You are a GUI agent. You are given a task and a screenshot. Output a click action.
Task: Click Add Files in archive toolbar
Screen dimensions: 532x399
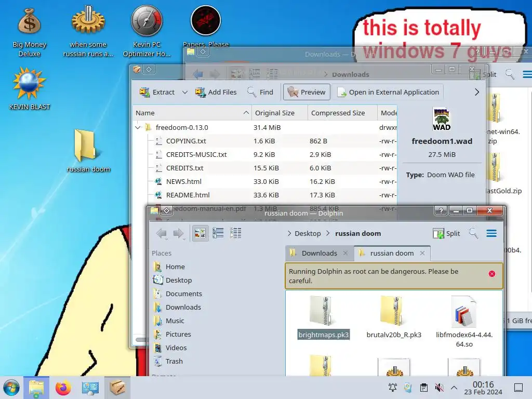click(216, 92)
